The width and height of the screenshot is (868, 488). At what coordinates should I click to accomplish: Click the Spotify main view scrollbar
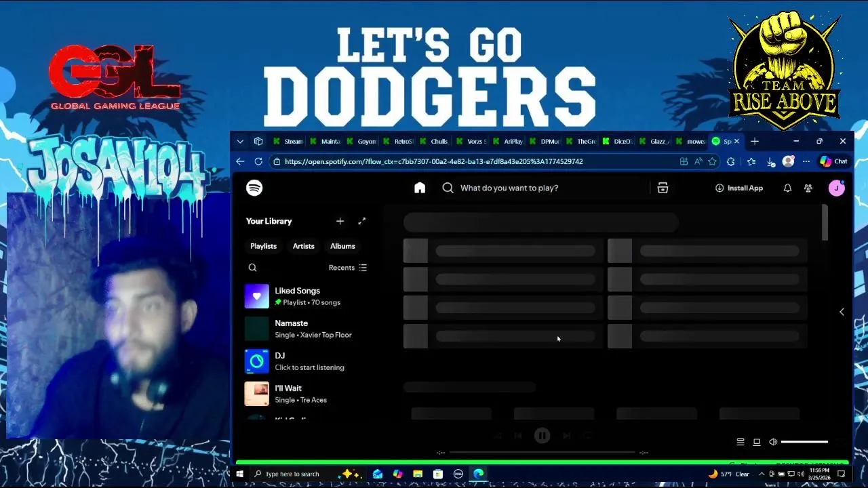pyautogui.click(x=825, y=222)
